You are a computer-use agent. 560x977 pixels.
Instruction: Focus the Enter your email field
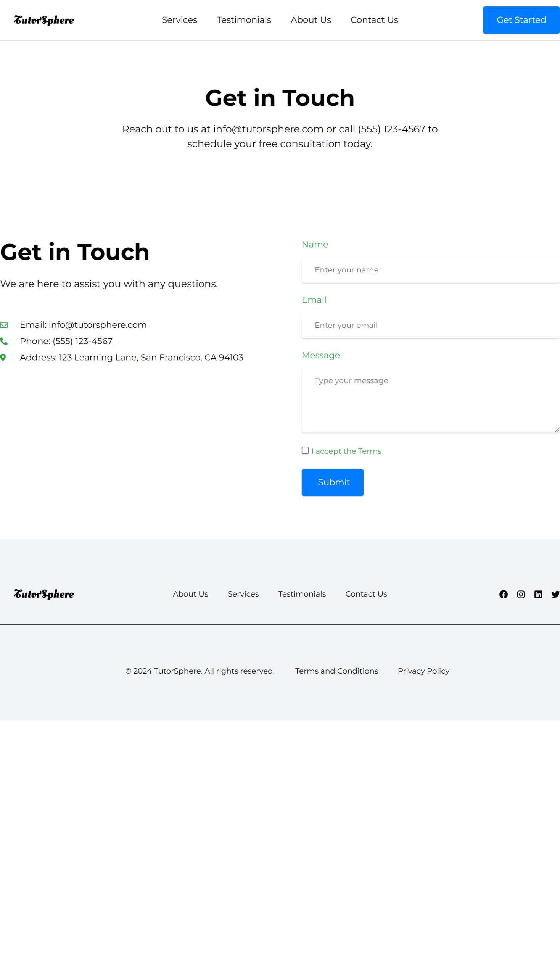pos(430,325)
